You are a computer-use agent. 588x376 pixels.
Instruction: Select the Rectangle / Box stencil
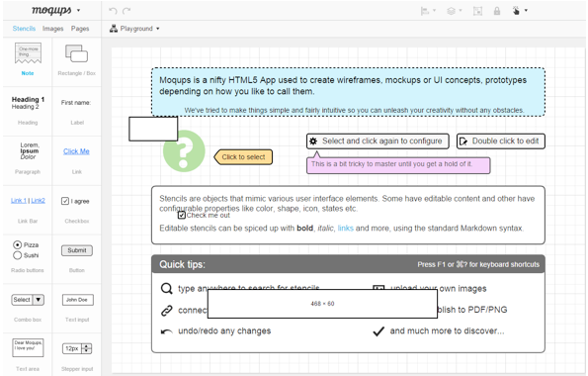pos(76,53)
